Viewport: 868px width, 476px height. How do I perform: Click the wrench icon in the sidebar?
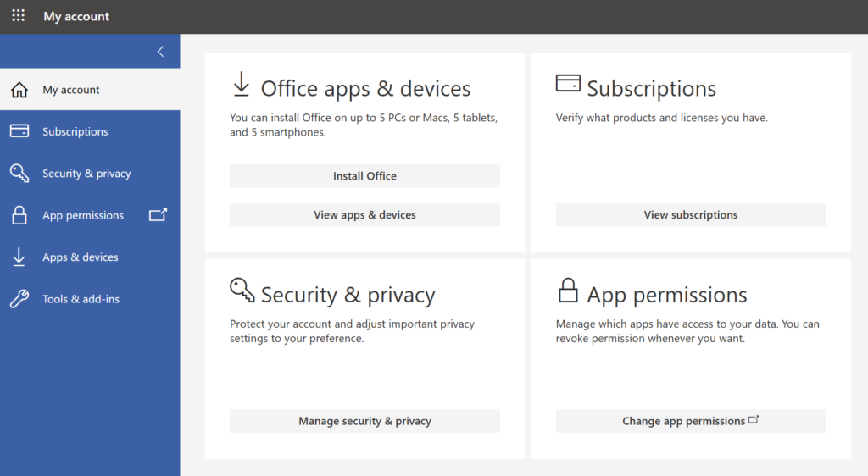point(19,298)
